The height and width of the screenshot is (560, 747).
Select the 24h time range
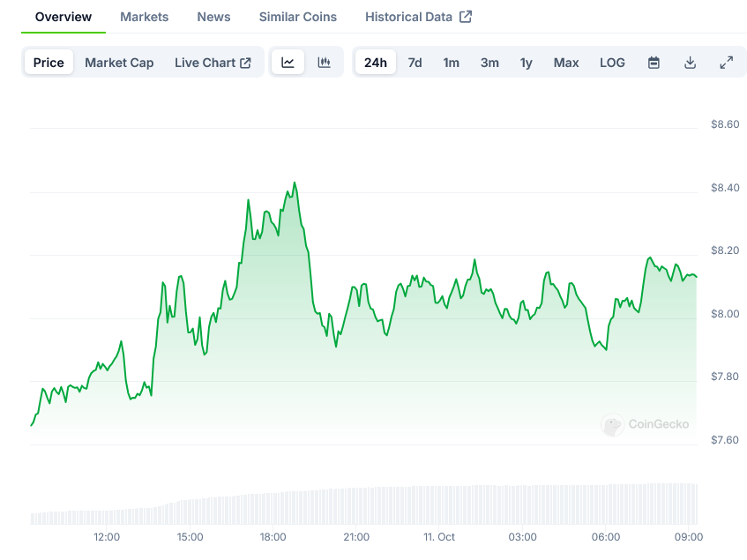click(376, 63)
